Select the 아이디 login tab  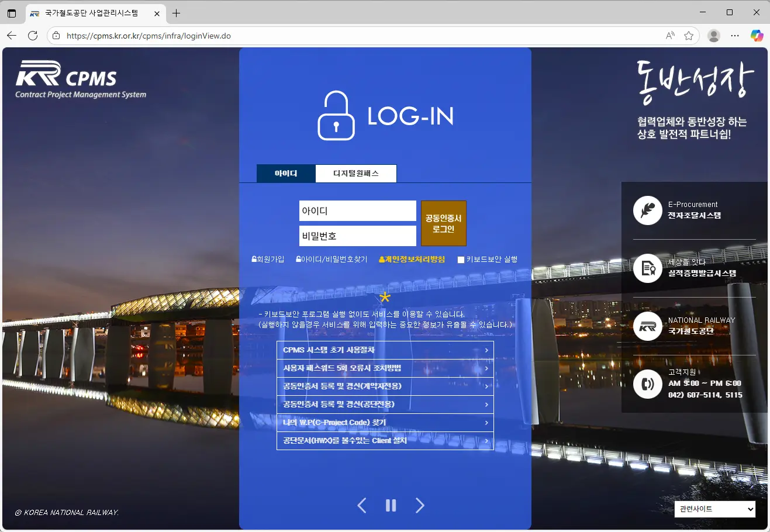pos(286,174)
